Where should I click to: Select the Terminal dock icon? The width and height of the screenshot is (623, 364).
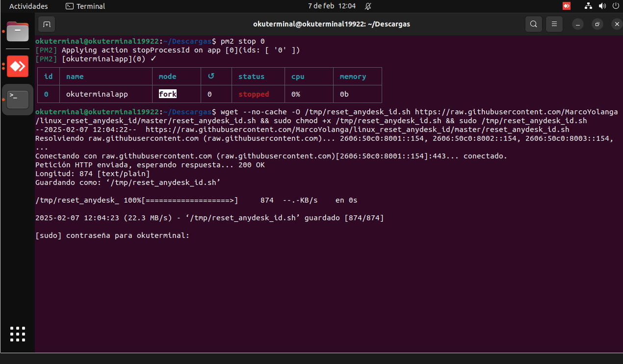(18, 100)
